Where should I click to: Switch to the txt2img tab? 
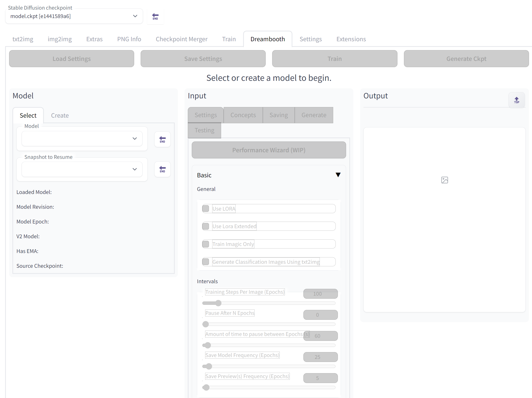(x=23, y=39)
